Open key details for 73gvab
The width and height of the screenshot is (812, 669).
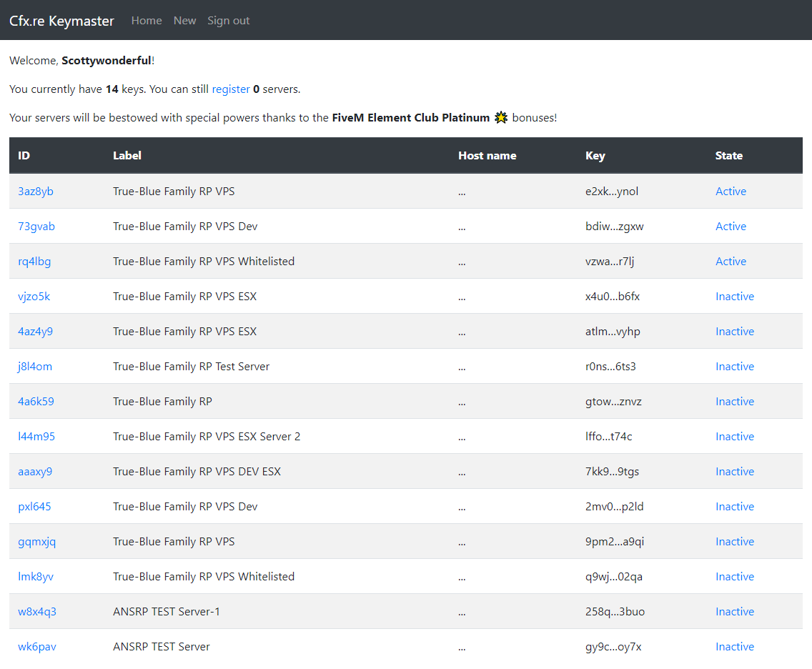click(x=36, y=226)
